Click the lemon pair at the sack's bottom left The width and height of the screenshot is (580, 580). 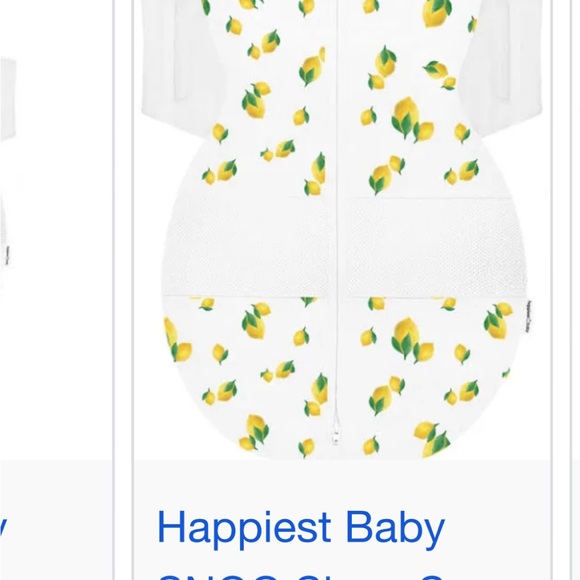tap(254, 432)
